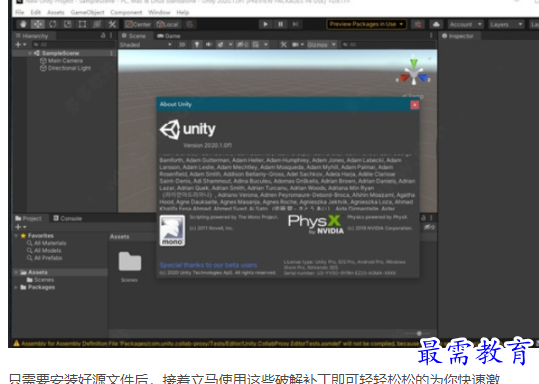This screenshot has height=384, width=539.
Task: Close the About Unity dialog
Action: (x=415, y=105)
